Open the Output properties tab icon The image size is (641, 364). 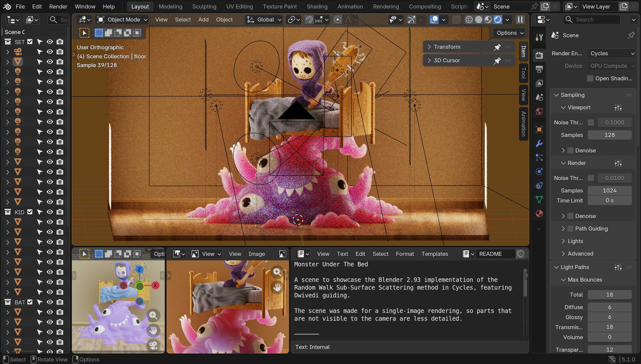539,69
